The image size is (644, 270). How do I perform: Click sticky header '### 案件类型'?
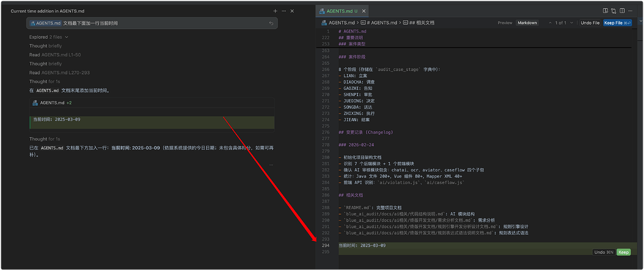click(x=352, y=43)
